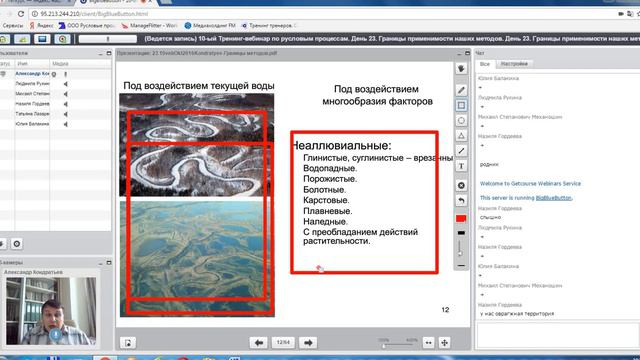Click Александр Кондратьев webcam video
The height and width of the screenshot is (360, 640).
click(51, 311)
